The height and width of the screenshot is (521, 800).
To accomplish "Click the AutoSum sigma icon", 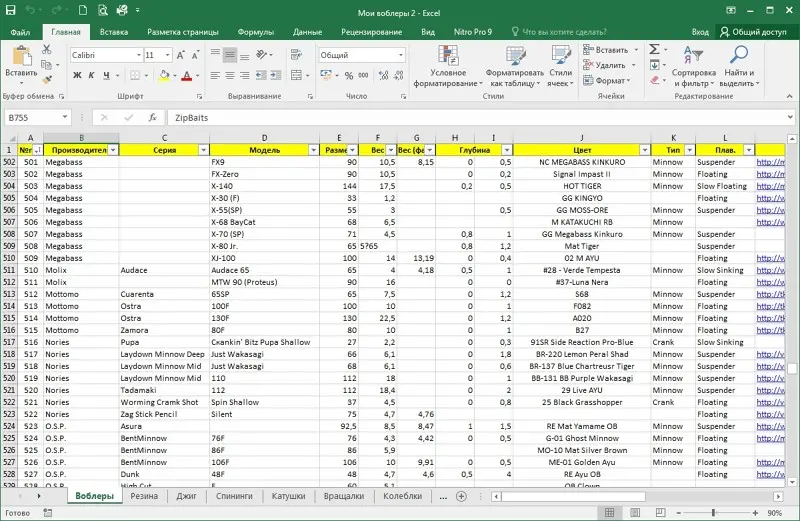I will click(654, 49).
